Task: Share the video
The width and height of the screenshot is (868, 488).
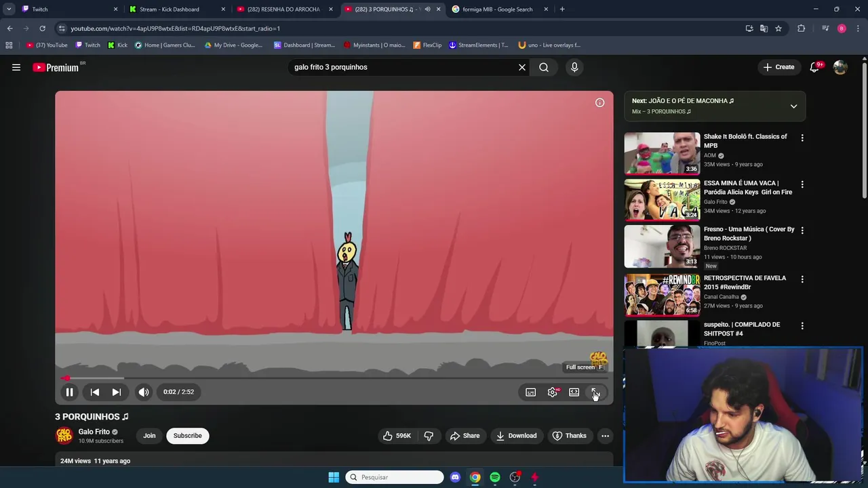Action: point(465,436)
